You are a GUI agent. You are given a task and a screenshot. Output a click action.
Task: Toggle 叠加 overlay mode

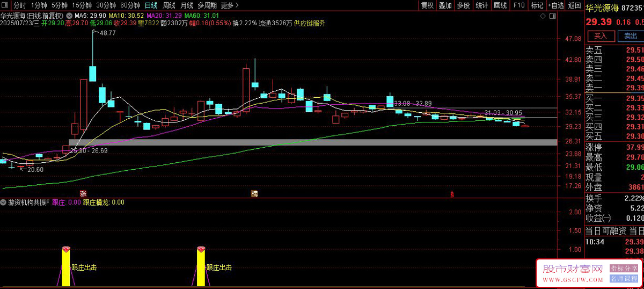[445, 5]
